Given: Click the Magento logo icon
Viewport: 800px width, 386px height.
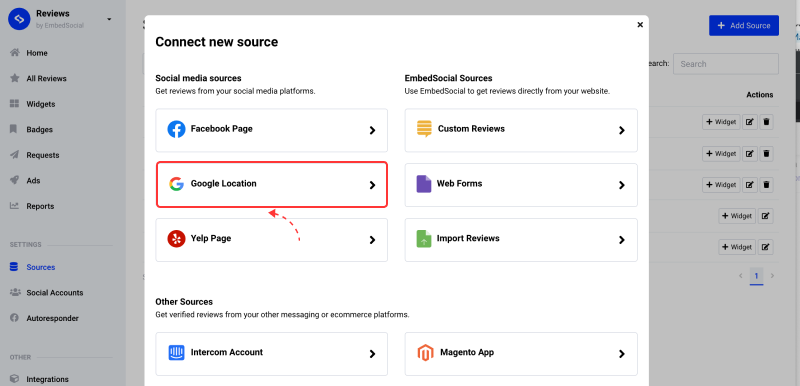Looking at the screenshot, I should [425, 353].
